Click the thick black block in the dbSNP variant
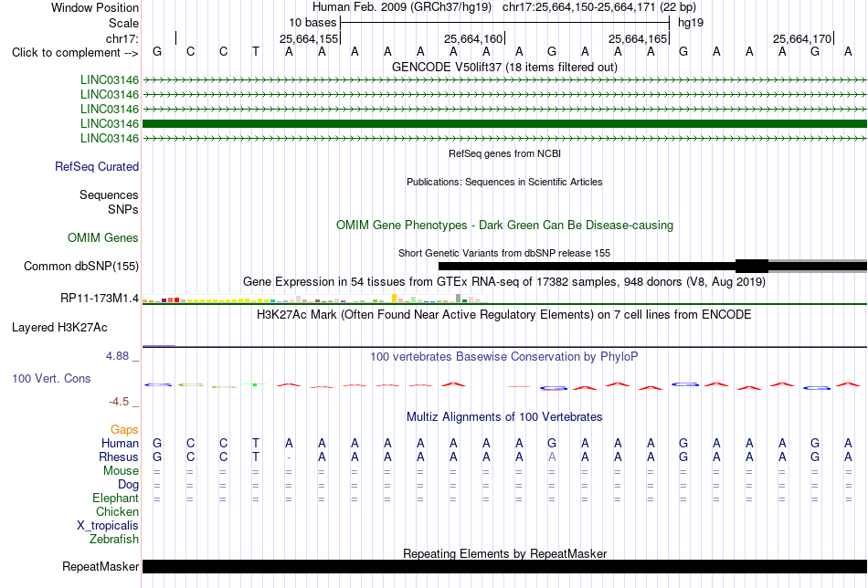Viewport: 868px width, 588px height. click(x=752, y=266)
